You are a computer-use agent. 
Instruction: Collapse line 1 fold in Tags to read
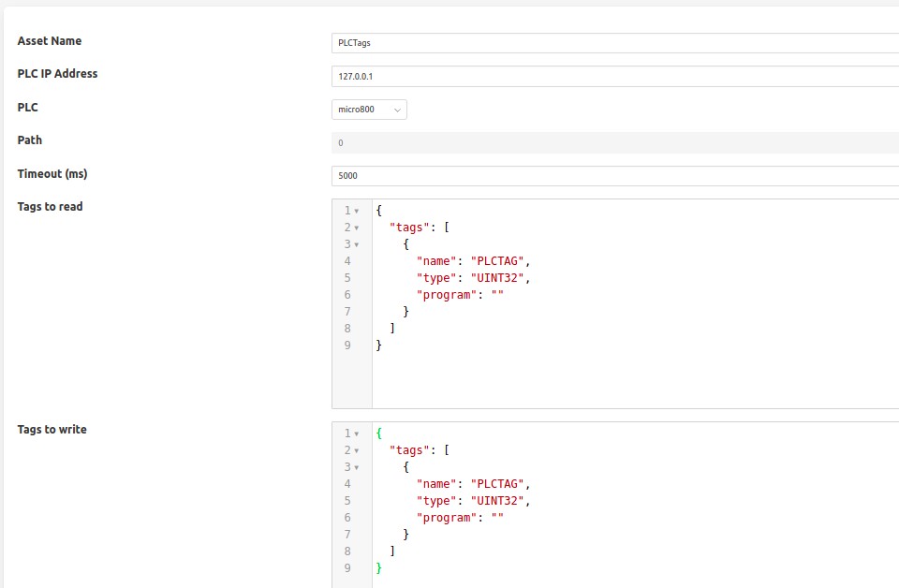click(x=357, y=212)
